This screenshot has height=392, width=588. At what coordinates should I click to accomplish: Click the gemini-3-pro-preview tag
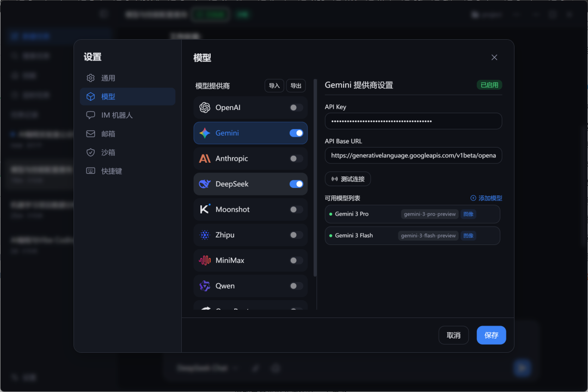pyautogui.click(x=430, y=214)
